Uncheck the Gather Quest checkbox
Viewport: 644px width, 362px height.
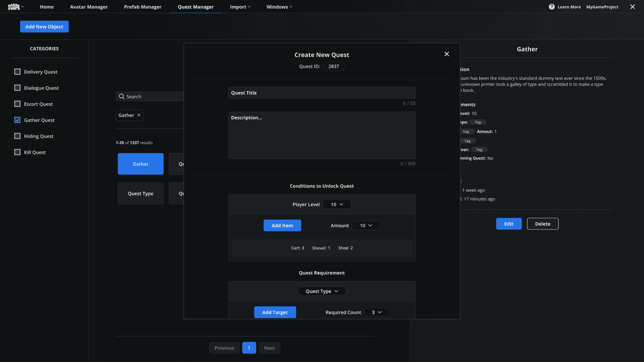click(17, 120)
